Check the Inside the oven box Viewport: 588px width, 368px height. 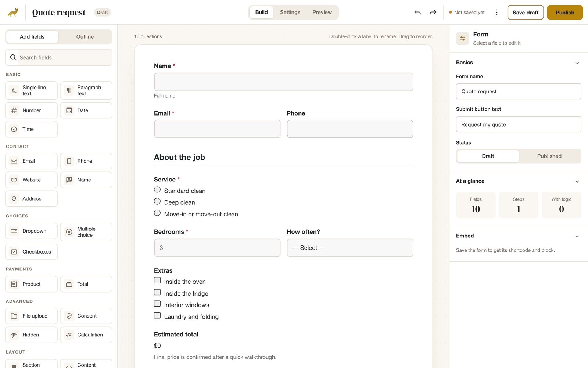[x=157, y=280]
